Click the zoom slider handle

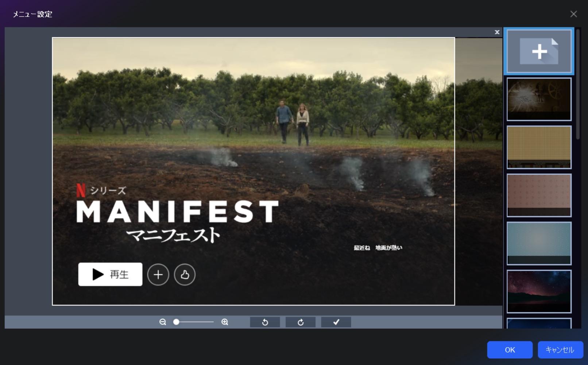(176, 322)
